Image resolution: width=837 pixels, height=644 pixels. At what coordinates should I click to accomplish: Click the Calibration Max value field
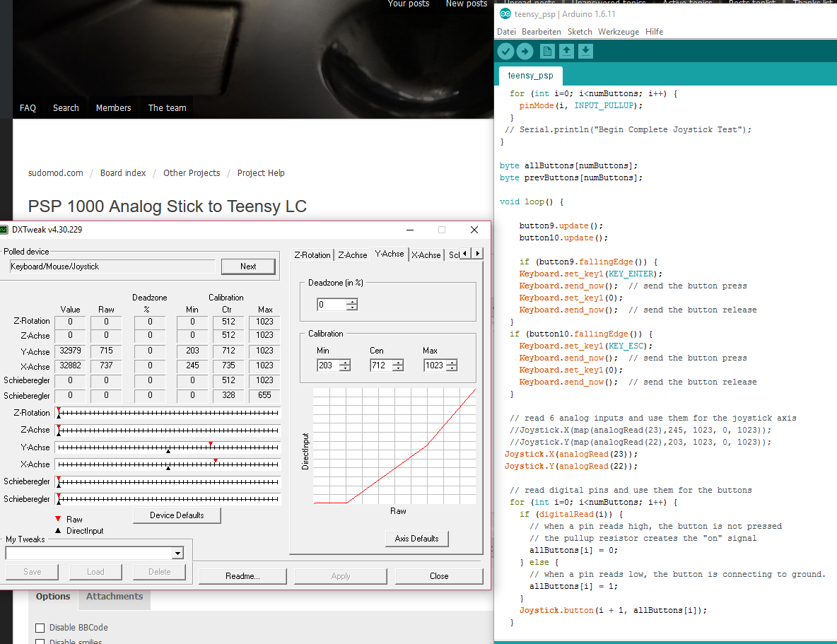[x=435, y=365]
